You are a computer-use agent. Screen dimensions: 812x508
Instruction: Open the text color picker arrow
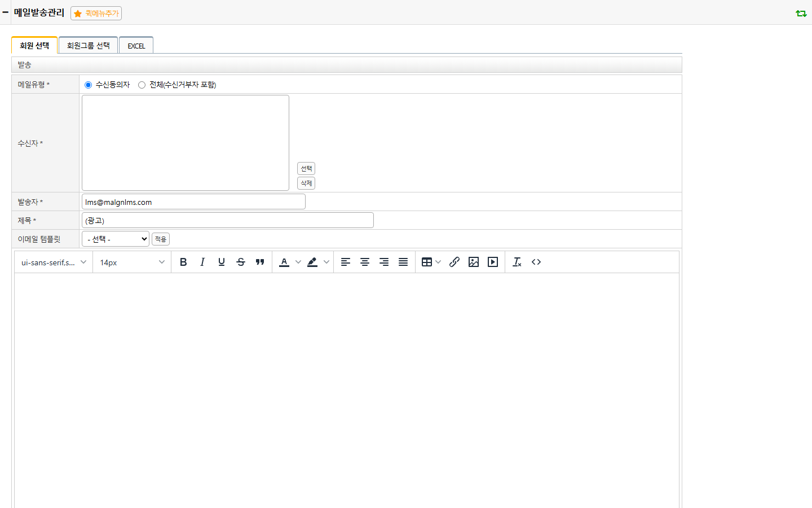(298, 262)
